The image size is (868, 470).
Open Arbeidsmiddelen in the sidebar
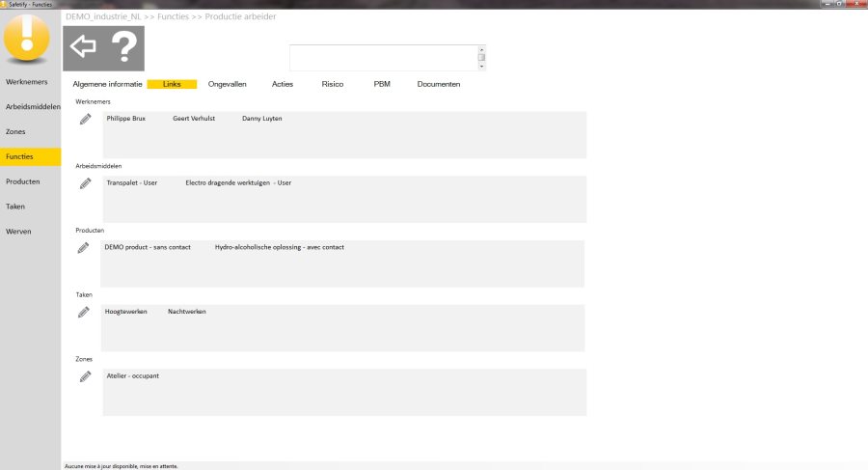(x=33, y=107)
